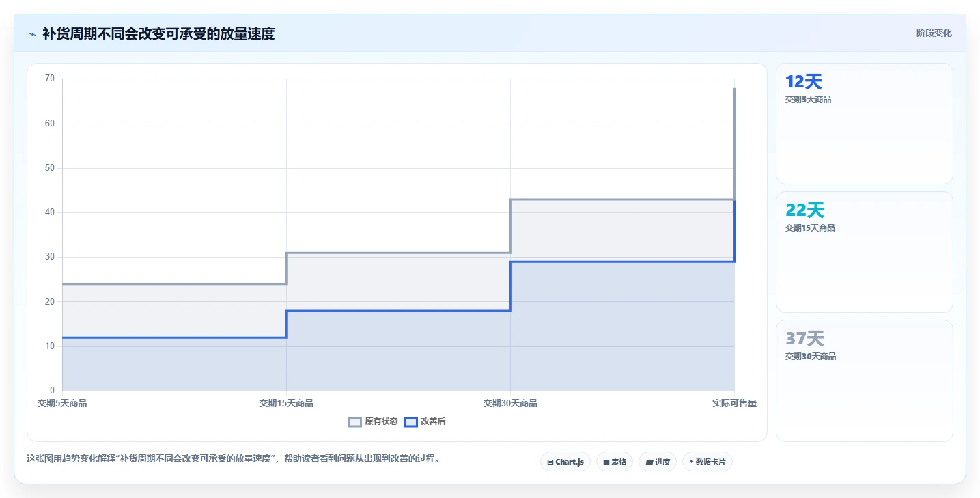Click x-axis label 交期5天商品
Screen dimensions: 980x498
click(x=62, y=403)
